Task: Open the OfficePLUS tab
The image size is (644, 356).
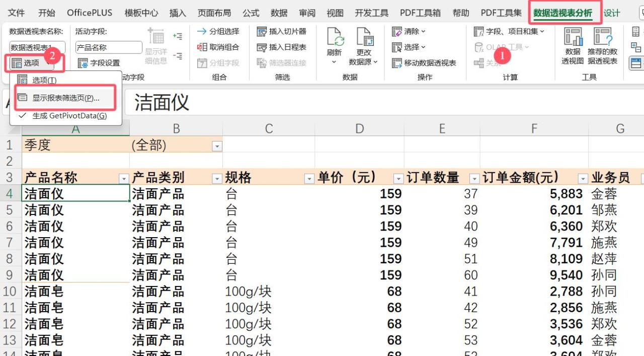Action: pos(90,13)
